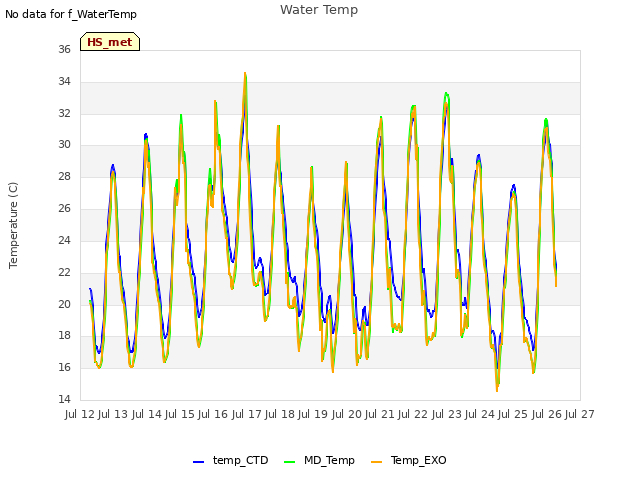The width and height of the screenshot is (640, 480).
Task: Click the 34 y-axis tick label
Action: point(64,81)
